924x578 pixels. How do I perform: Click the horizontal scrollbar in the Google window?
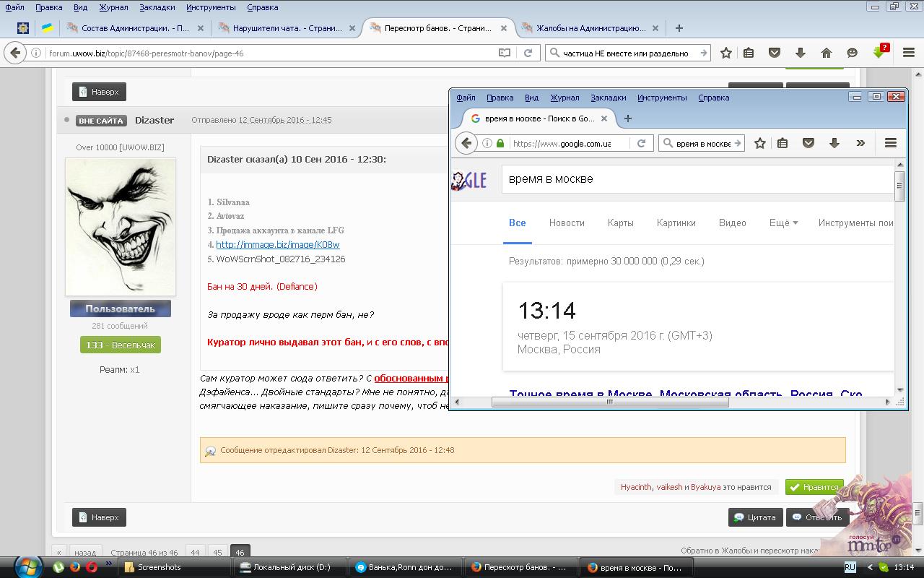pyautogui.click(x=610, y=402)
